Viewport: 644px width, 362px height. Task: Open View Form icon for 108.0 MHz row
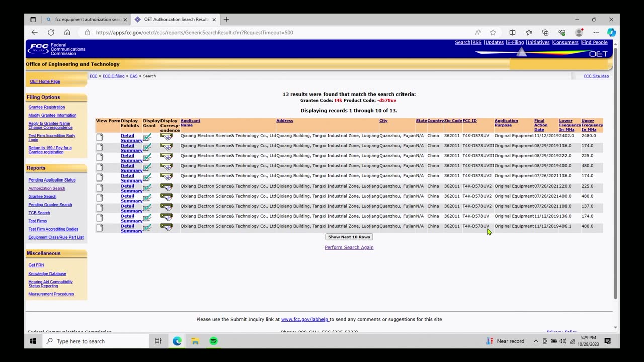pyautogui.click(x=100, y=208)
